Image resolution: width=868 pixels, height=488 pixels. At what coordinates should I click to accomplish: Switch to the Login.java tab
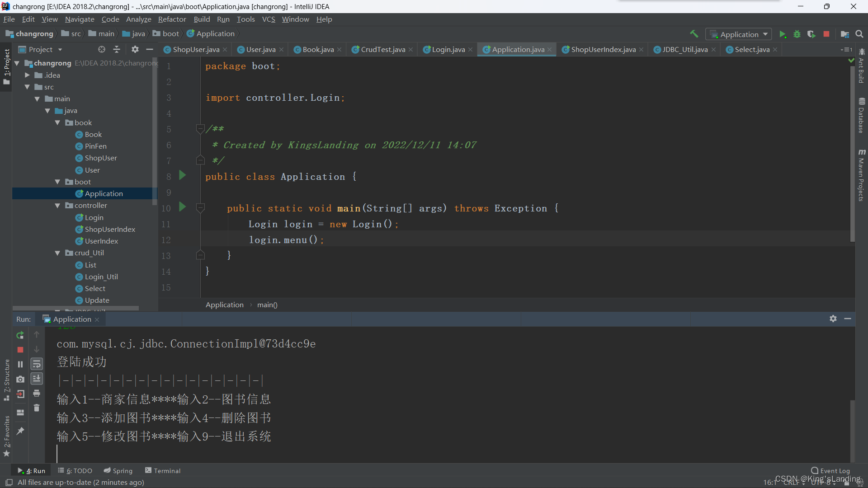pos(448,50)
